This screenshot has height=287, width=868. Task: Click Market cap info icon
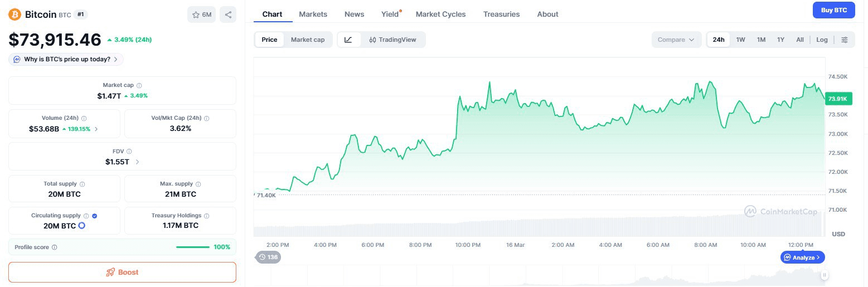pos(139,85)
